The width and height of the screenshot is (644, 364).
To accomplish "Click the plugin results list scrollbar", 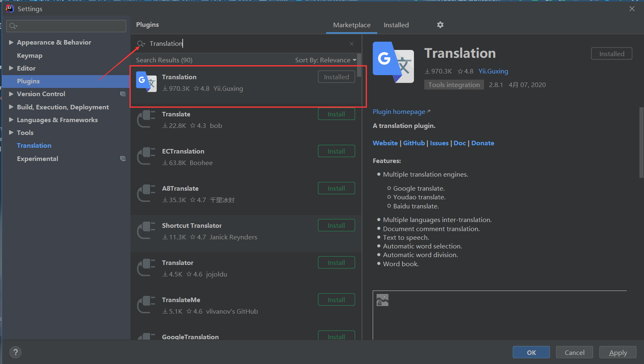I will (359, 65).
